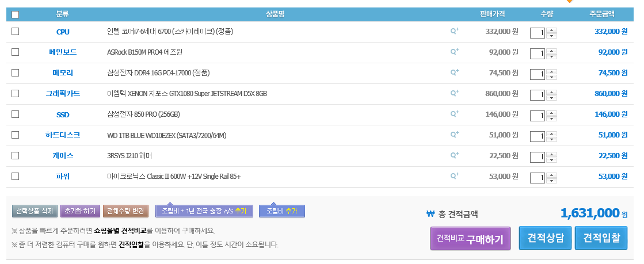Open the 케이스 category link
Viewport: 644px width, 264px height.
63,156
